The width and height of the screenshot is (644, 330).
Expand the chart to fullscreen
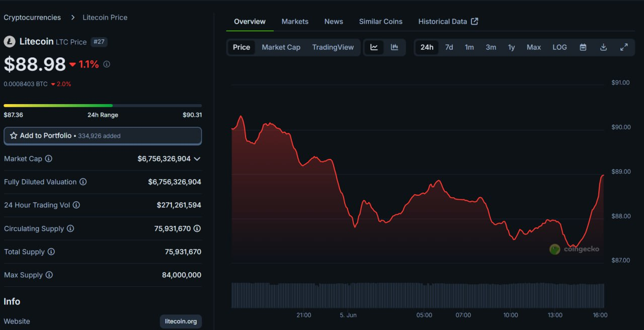624,47
